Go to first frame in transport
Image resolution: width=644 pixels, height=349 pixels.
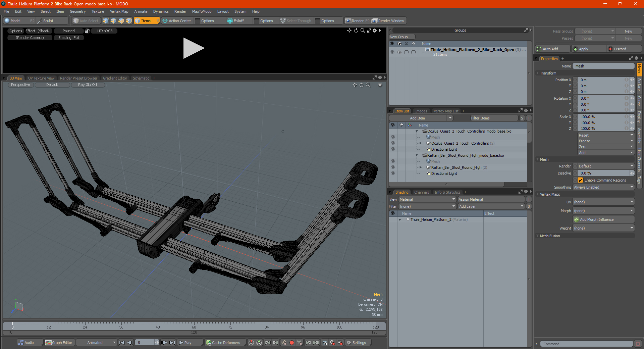tap(122, 343)
